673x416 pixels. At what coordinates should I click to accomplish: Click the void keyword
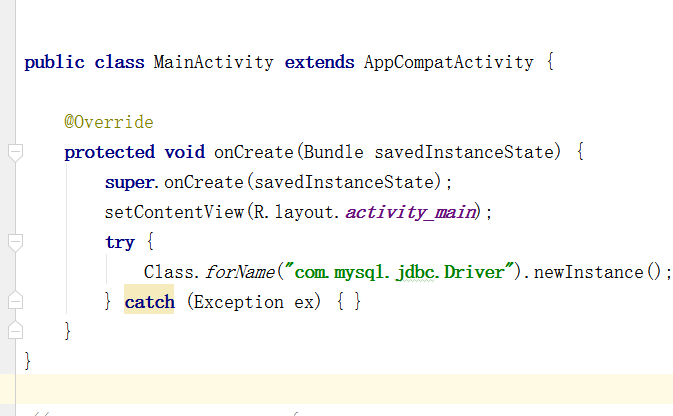(185, 153)
